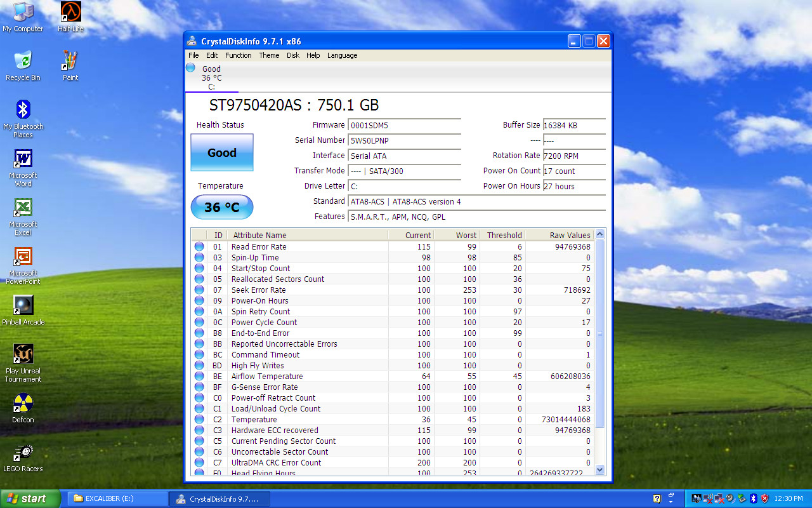Viewport: 812px width, 508px height.
Task: Click the Windows start button
Action: tap(30, 498)
